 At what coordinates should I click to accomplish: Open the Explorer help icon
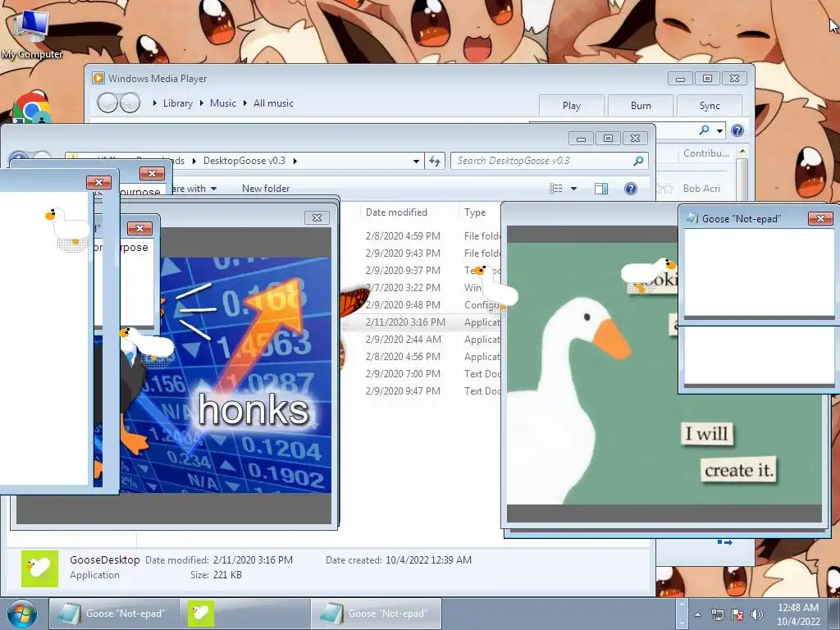631,188
